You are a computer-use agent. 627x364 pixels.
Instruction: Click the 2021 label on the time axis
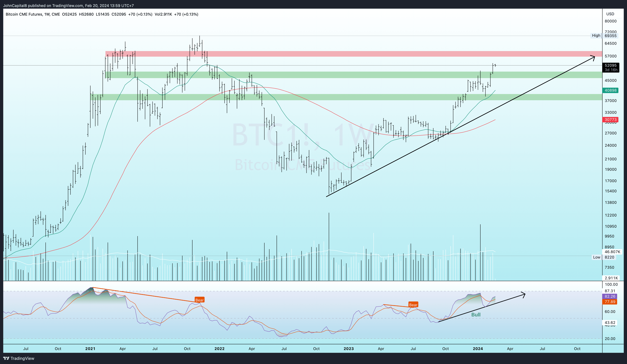(x=90, y=349)
